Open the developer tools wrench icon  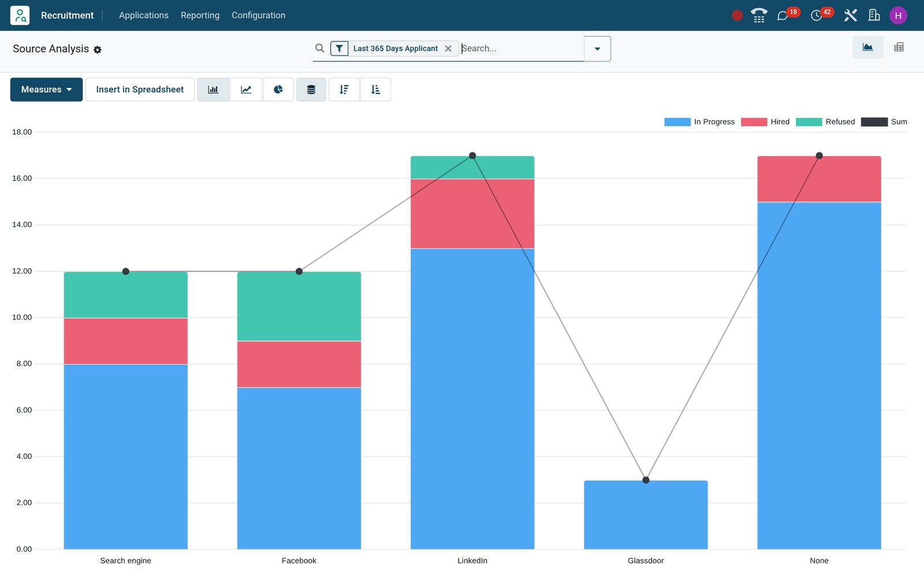click(850, 16)
